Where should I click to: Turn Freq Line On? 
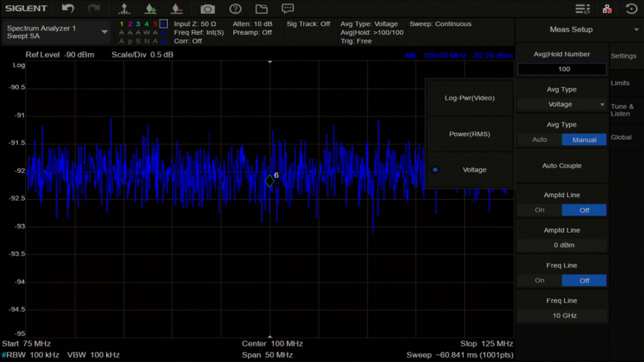[x=539, y=281]
